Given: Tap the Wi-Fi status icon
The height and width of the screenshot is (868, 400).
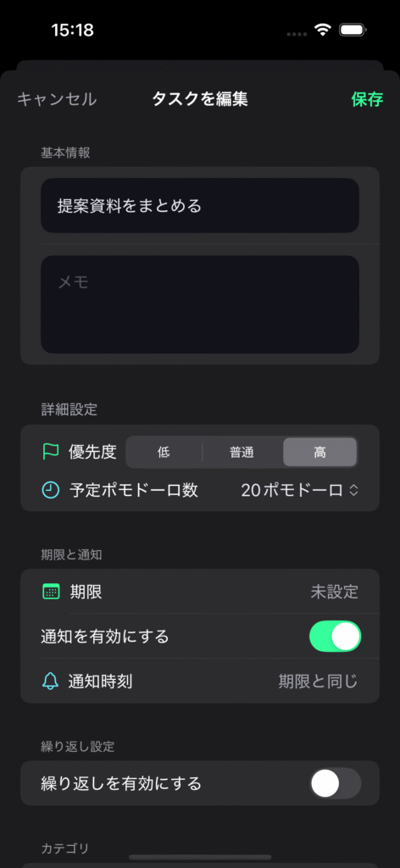Looking at the screenshot, I should 322,30.
